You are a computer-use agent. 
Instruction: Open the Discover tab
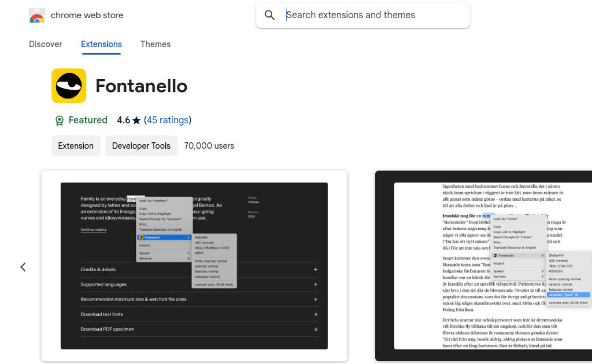click(x=46, y=44)
